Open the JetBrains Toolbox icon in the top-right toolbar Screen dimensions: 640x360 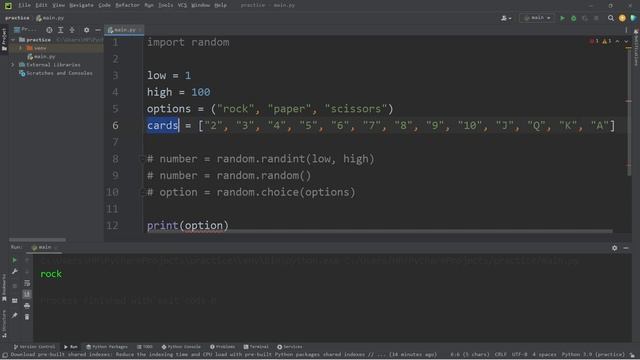[633, 18]
